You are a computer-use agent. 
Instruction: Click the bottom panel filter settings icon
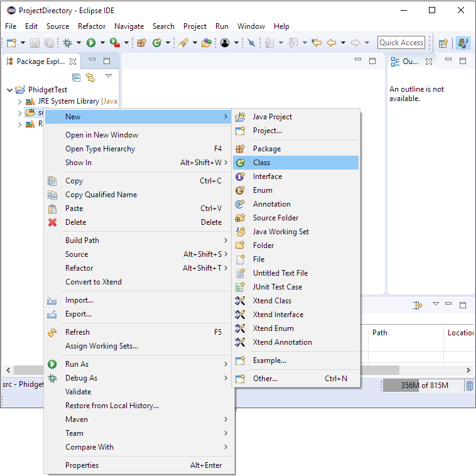418,305
